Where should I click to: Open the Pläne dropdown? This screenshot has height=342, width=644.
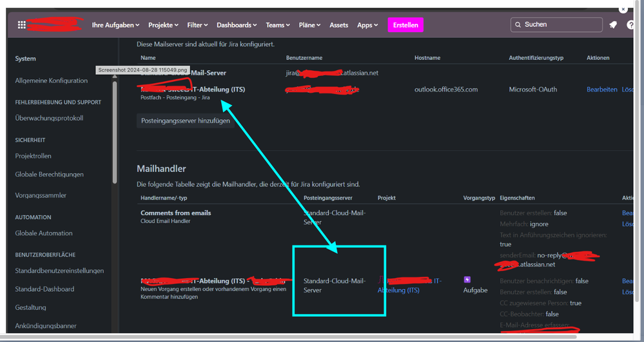pyautogui.click(x=309, y=25)
